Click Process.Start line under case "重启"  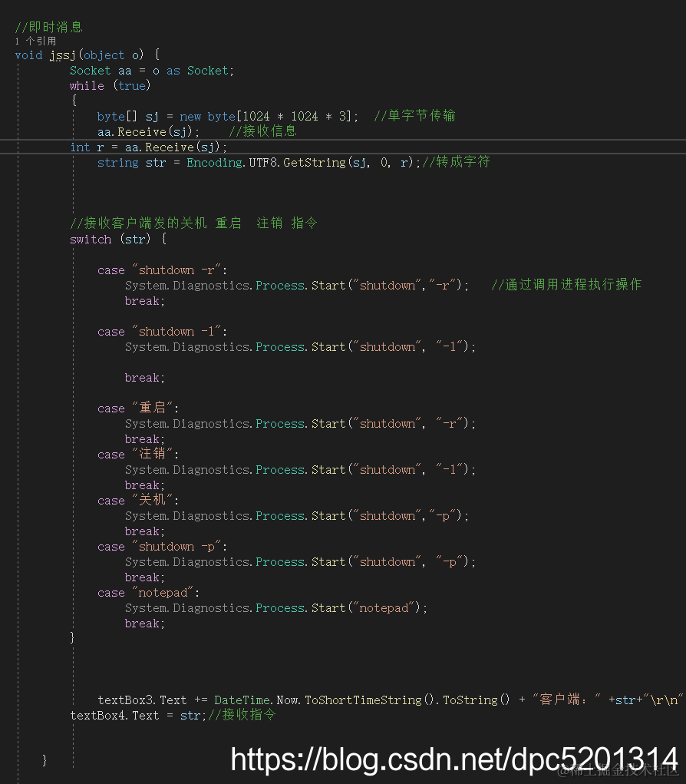(x=300, y=424)
